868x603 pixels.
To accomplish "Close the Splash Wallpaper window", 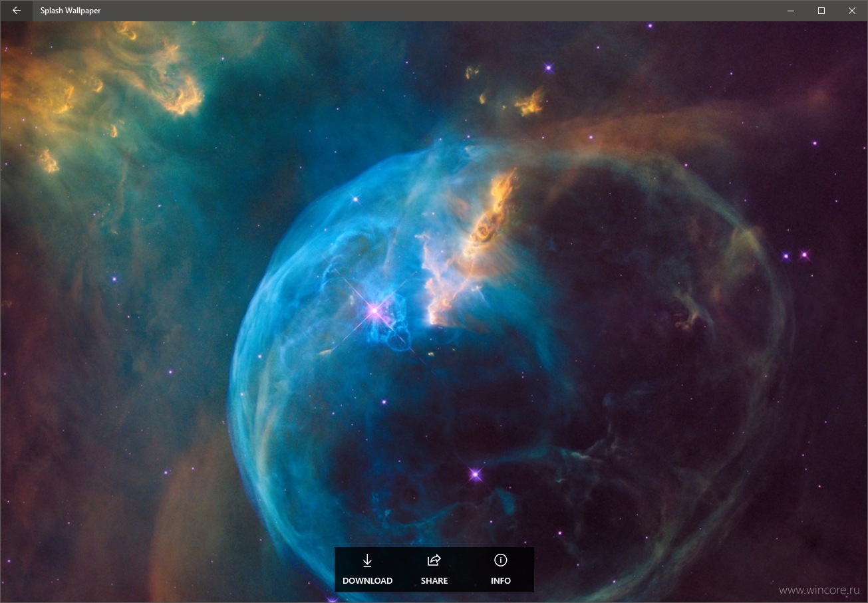I will pos(852,11).
